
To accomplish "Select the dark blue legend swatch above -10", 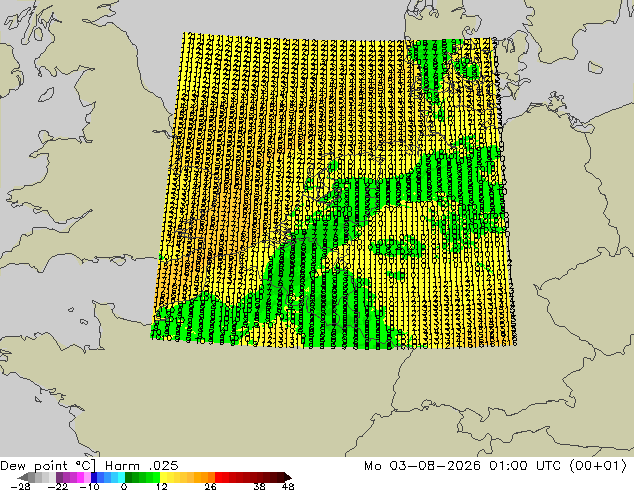I will pos(94,477).
